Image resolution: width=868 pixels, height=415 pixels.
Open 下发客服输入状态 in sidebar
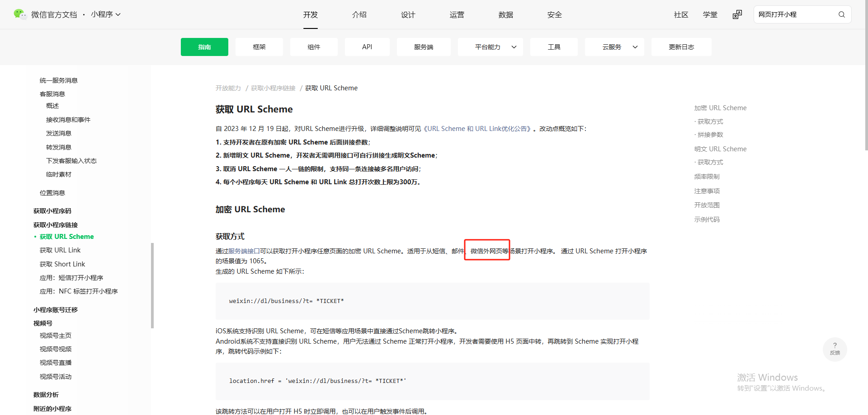71,161
